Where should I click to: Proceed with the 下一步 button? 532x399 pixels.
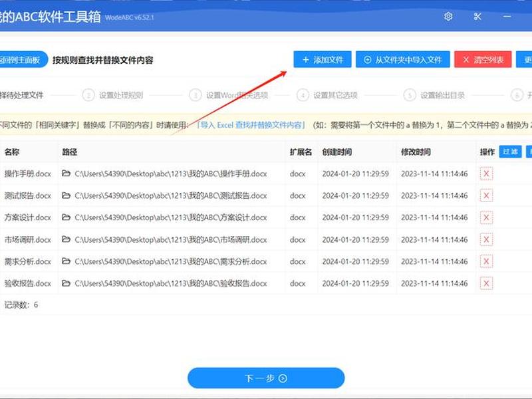point(266,378)
